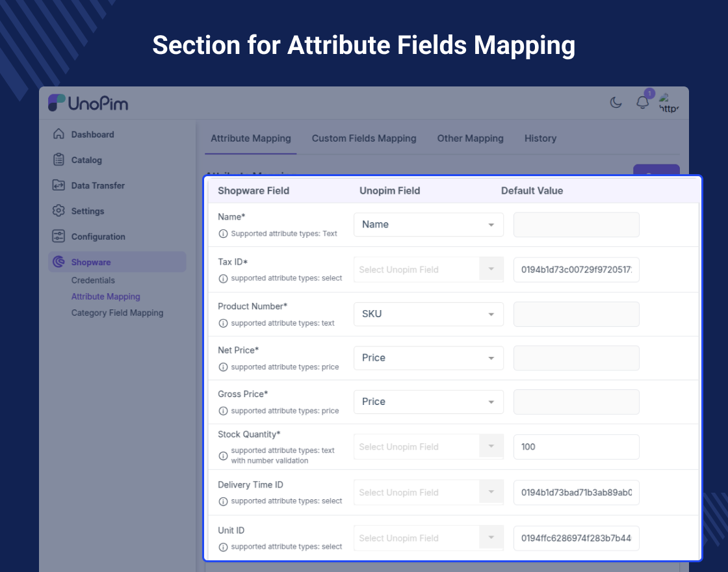Click the Tax ID default value field
This screenshot has height=572, width=728.
click(576, 270)
